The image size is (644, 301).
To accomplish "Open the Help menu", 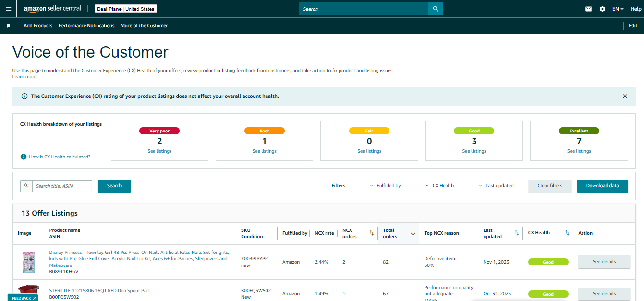I will click(635, 9).
